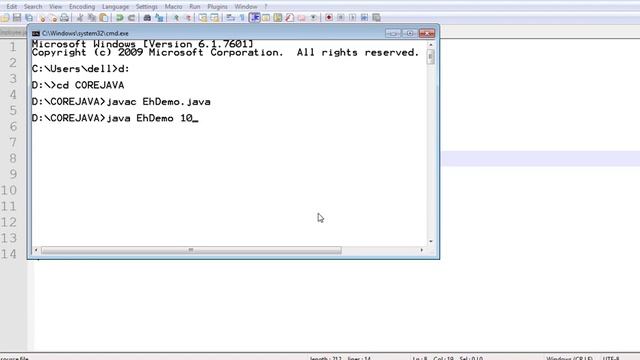The height and width of the screenshot is (360, 640).
Task: Toggle synchronized vertical scrolling
Action: [203, 18]
